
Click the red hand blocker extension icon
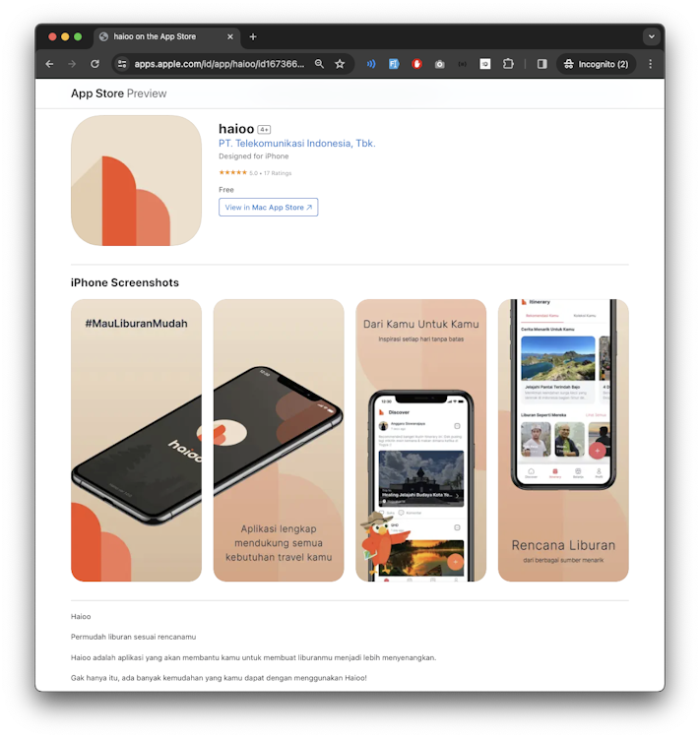pyautogui.click(x=416, y=64)
